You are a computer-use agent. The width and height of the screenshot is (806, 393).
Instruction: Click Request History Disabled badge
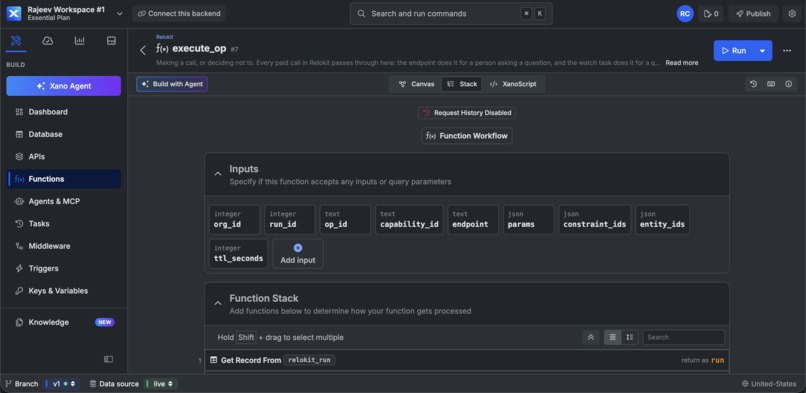467,113
